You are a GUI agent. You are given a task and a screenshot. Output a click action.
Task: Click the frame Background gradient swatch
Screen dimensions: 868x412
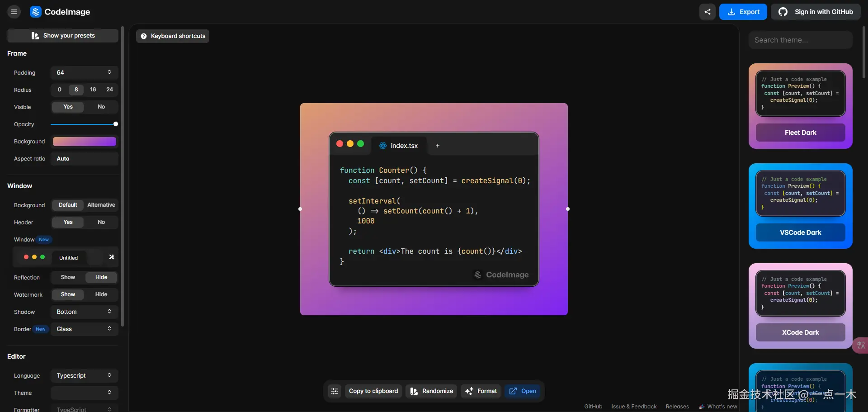[84, 142]
